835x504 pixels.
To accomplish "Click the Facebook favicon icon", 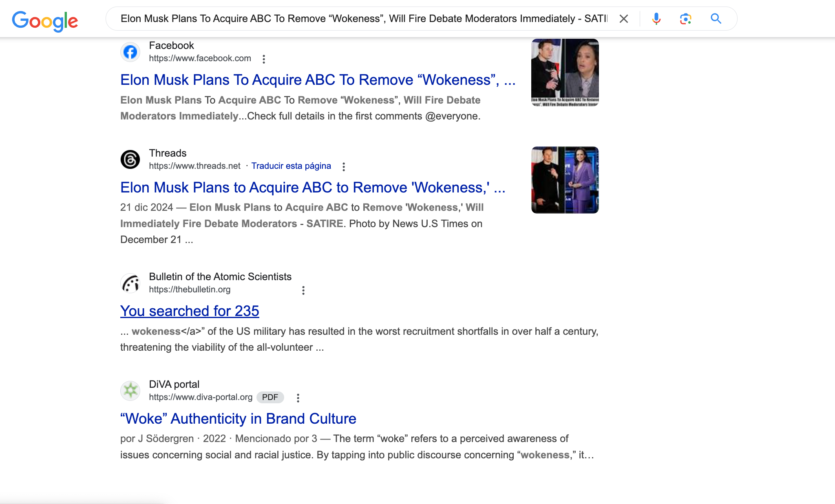I will coord(130,52).
